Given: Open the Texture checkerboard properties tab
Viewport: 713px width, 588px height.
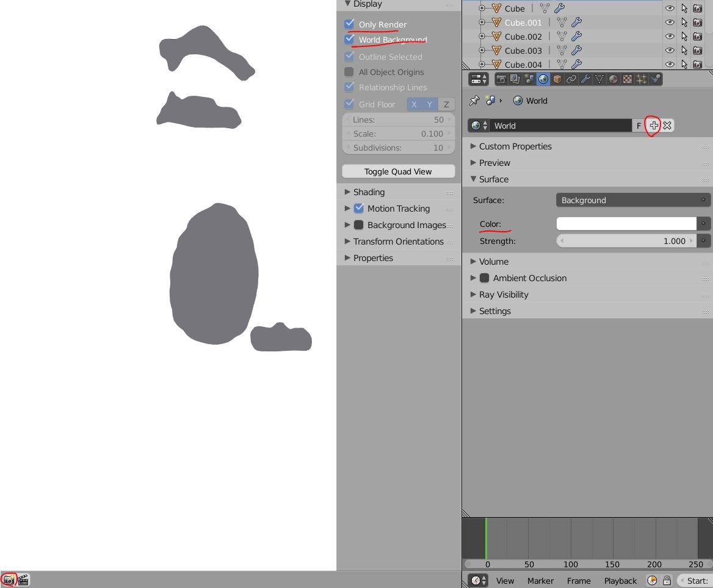Looking at the screenshot, I should 627,79.
